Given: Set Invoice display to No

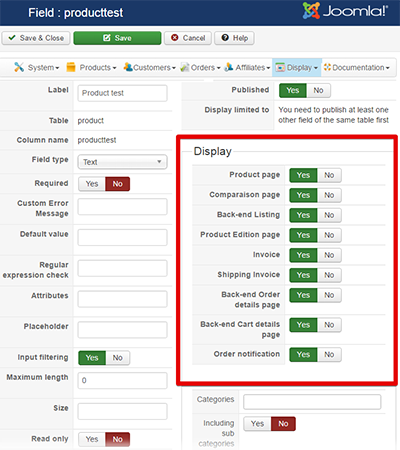Looking at the screenshot, I should 329,255.
